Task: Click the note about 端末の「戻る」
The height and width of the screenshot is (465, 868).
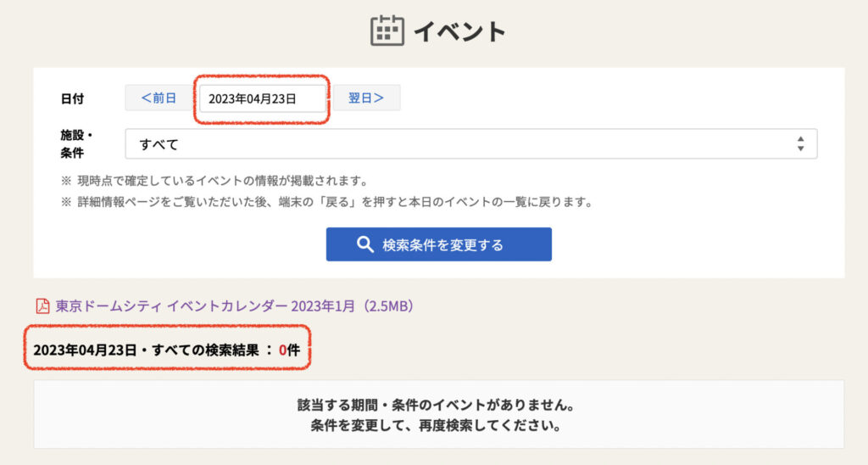Action: 326,202
